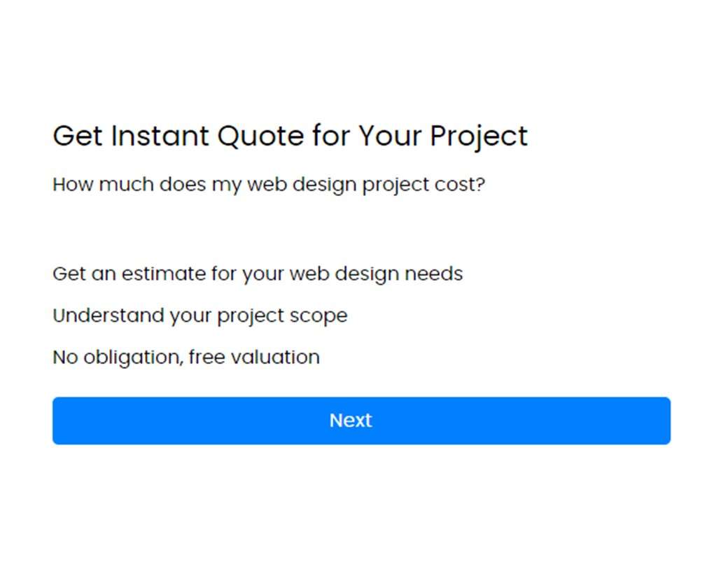Image resolution: width=728 pixels, height=571 pixels.
Task: Click the word 'obligation' in the last line
Action: coord(133,358)
